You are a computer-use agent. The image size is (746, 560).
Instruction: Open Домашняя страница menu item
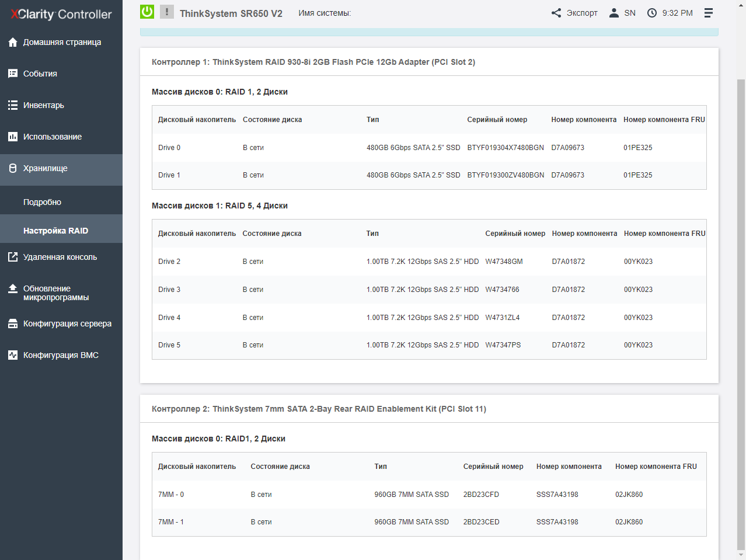[61, 42]
